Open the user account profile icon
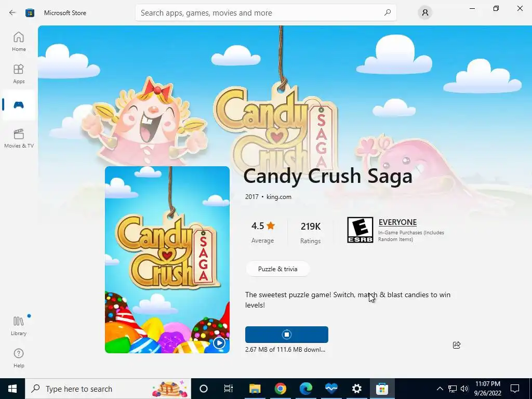Screen dimensions: 532x399 click(425, 13)
